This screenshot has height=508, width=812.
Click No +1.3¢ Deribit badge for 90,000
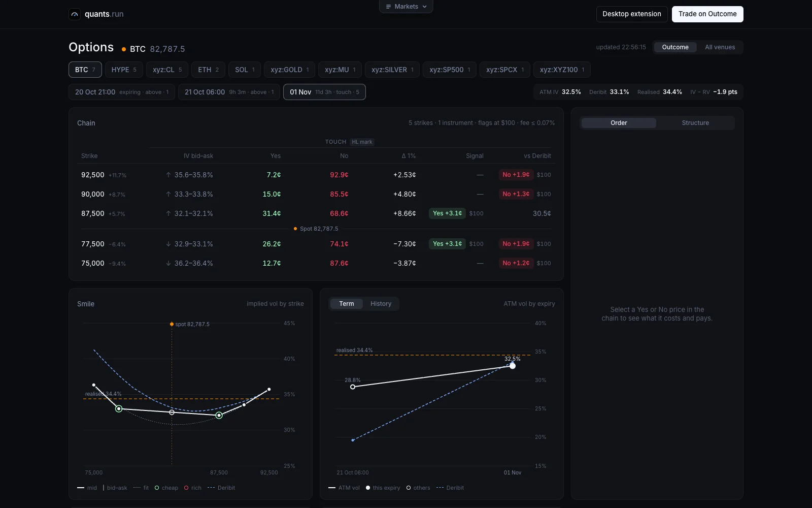(x=516, y=194)
